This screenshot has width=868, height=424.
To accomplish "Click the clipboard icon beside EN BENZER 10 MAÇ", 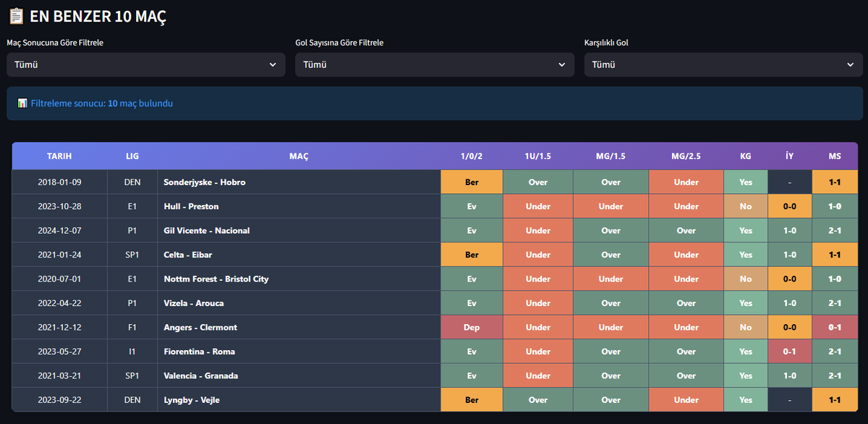I will point(15,16).
